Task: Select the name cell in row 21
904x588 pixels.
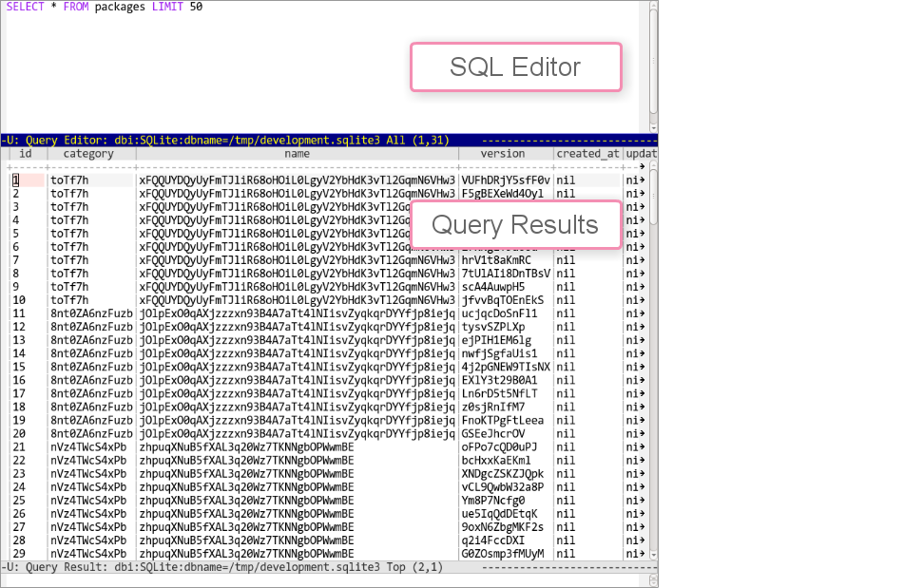Action: pyautogui.click(x=246, y=446)
